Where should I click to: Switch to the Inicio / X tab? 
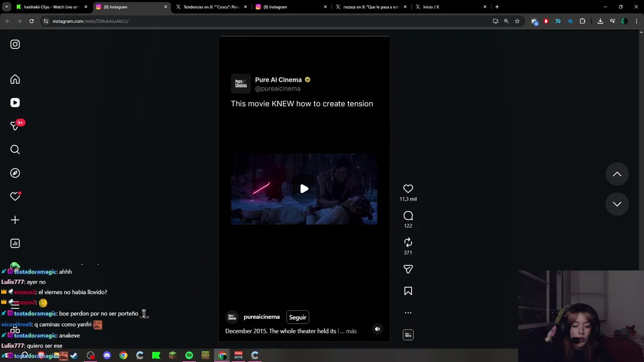[450, 7]
